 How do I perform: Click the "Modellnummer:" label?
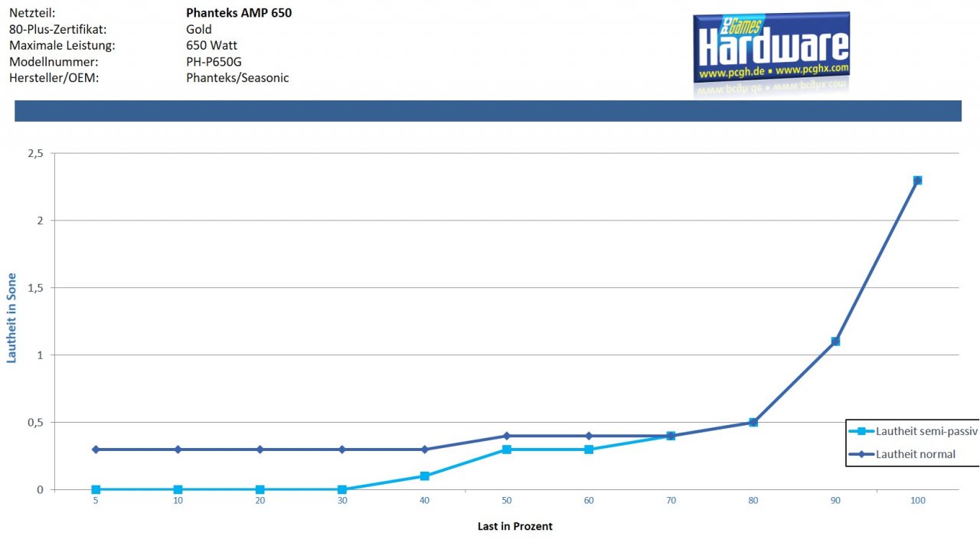pyautogui.click(x=52, y=61)
